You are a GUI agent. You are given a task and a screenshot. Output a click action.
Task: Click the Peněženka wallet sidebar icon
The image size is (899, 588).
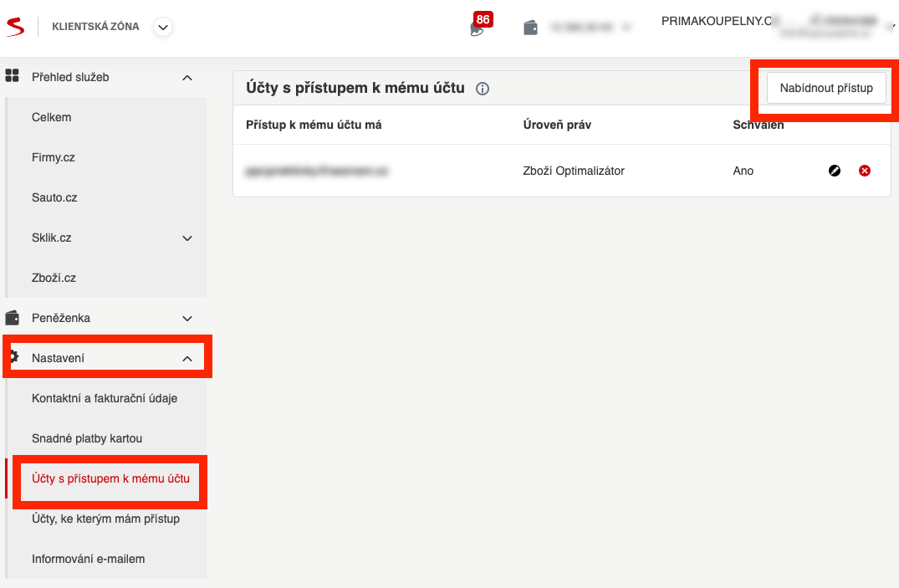12,317
